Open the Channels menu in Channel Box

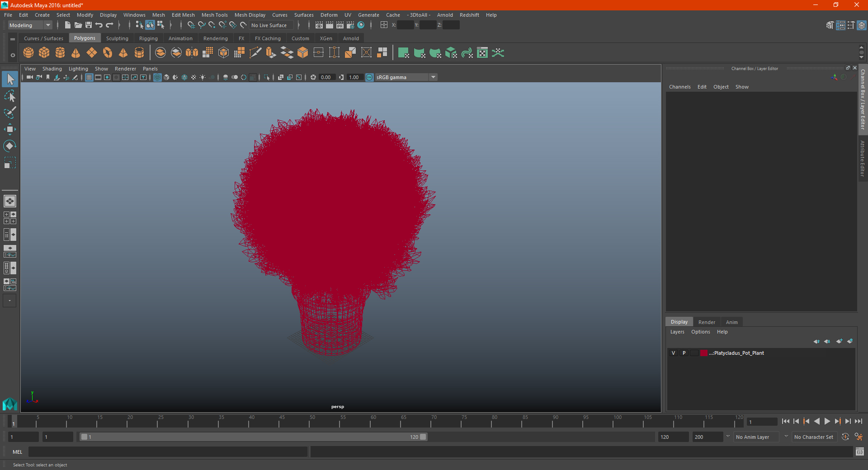679,87
